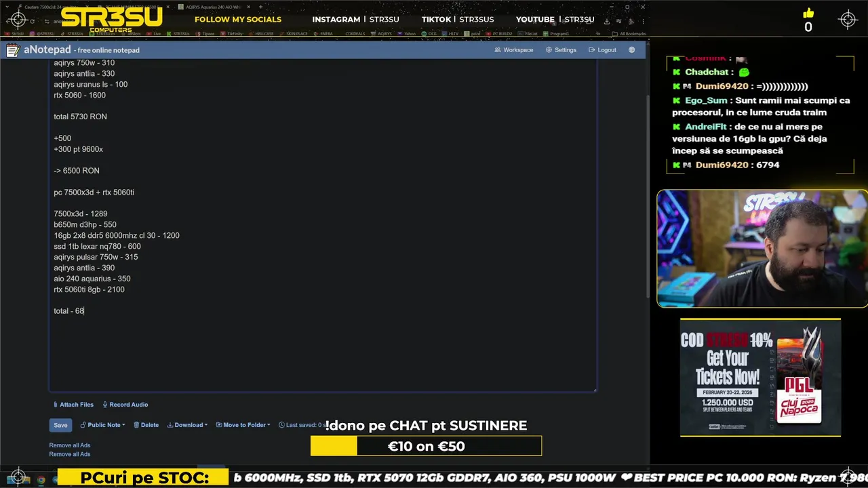This screenshot has width=868, height=488.
Task: Switch to the 'Cautare 7500x3d' browser tab
Action: point(54,7)
